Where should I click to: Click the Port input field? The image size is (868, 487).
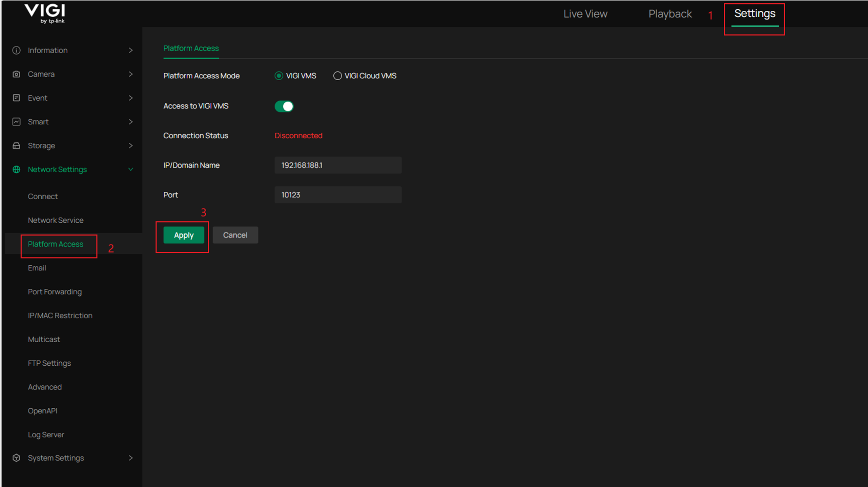pos(338,195)
